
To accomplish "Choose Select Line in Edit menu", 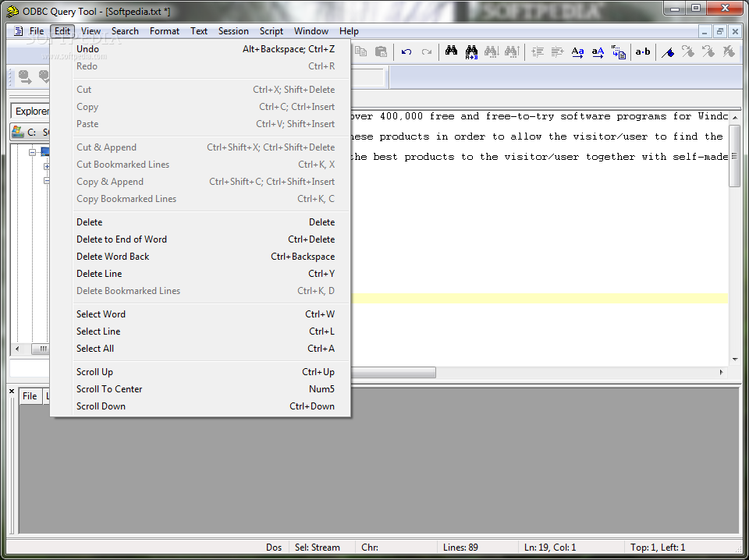I will click(x=201, y=331).
